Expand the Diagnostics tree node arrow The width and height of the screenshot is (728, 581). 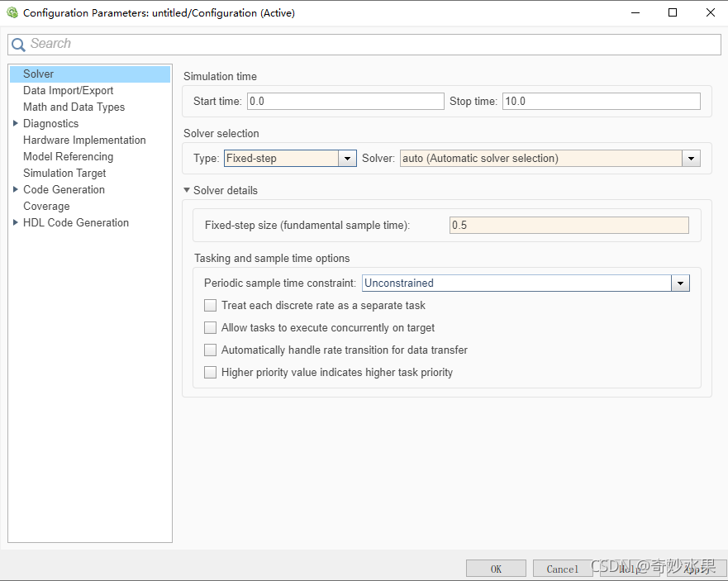pos(16,123)
